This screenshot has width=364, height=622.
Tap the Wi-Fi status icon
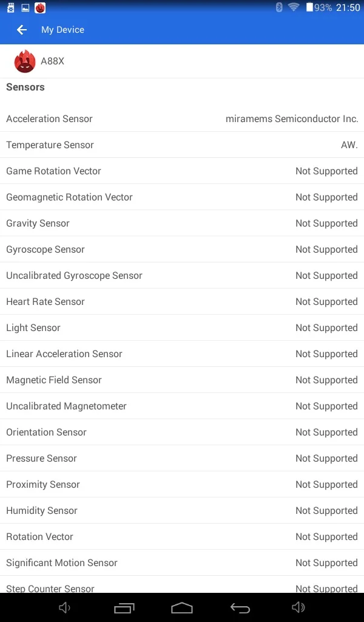[294, 7]
